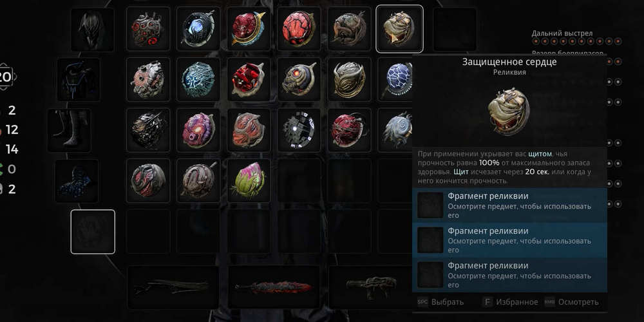Click the third Фрагмент реликвии slot
This screenshot has height=322, width=644.
pyautogui.click(x=509, y=275)
